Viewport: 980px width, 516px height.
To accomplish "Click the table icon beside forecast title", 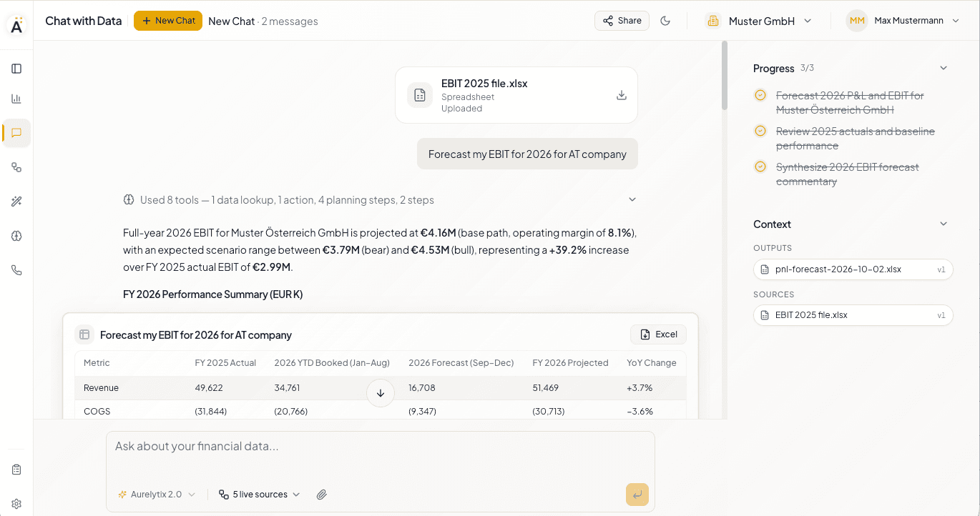I will tap(84, 334).
